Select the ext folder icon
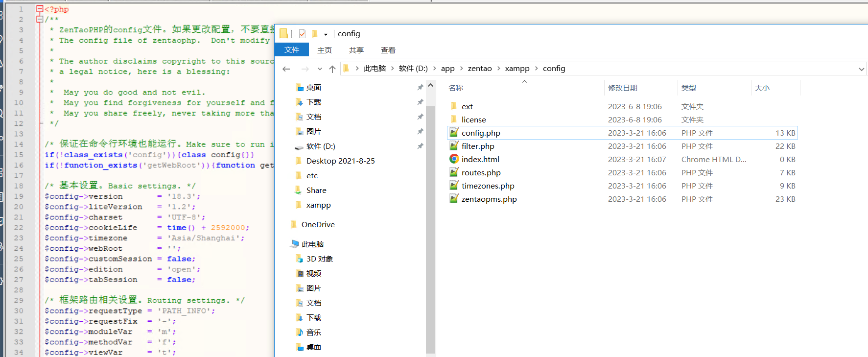 453,106
